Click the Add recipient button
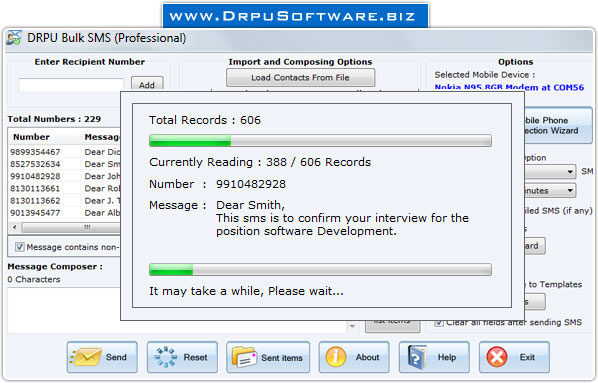The image size is (598, 383). pos(147,85)
